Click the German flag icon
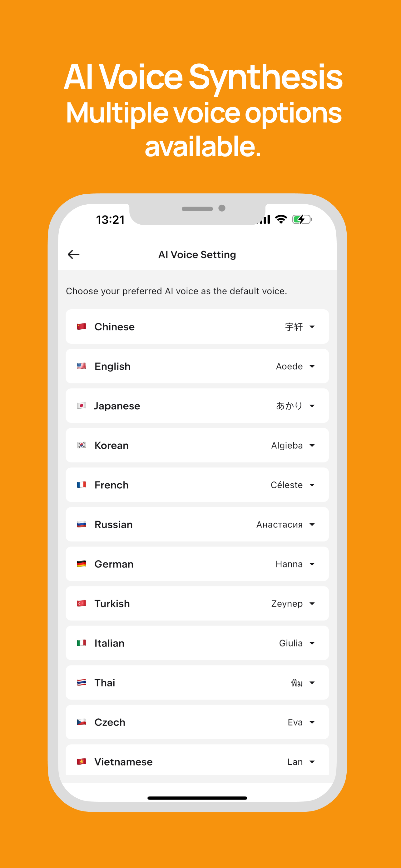 click(x=82, y=564)
